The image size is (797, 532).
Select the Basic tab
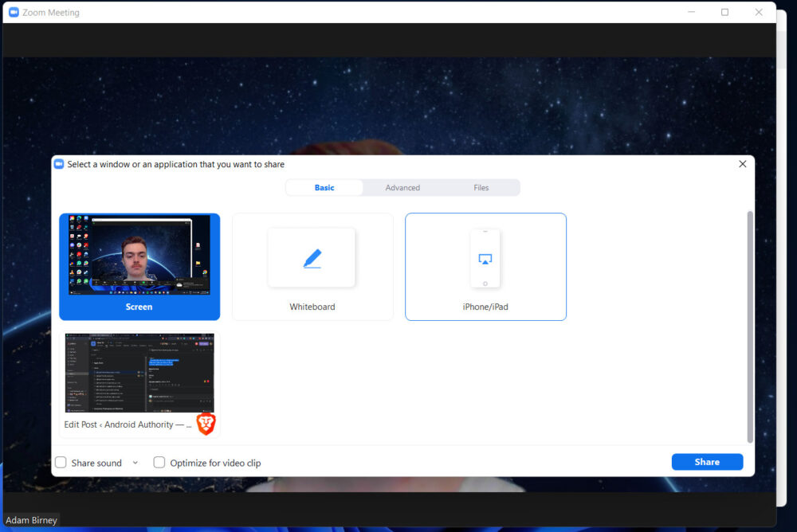(x=324, y=187)
